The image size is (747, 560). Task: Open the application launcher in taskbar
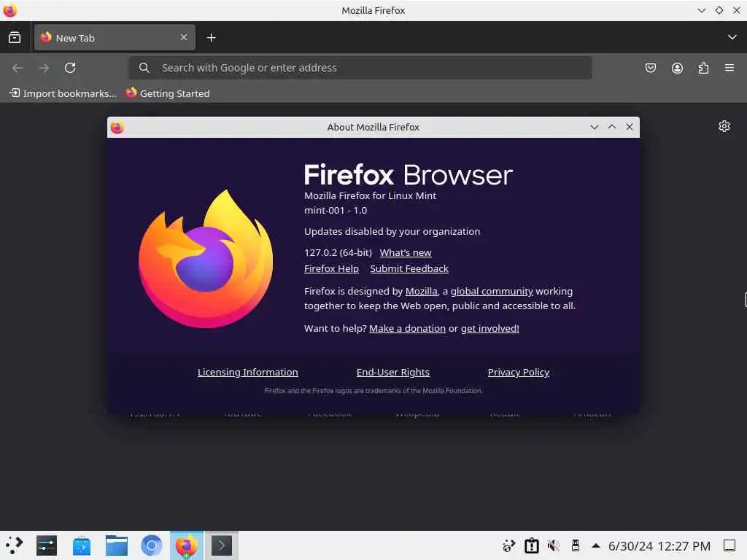15,545
